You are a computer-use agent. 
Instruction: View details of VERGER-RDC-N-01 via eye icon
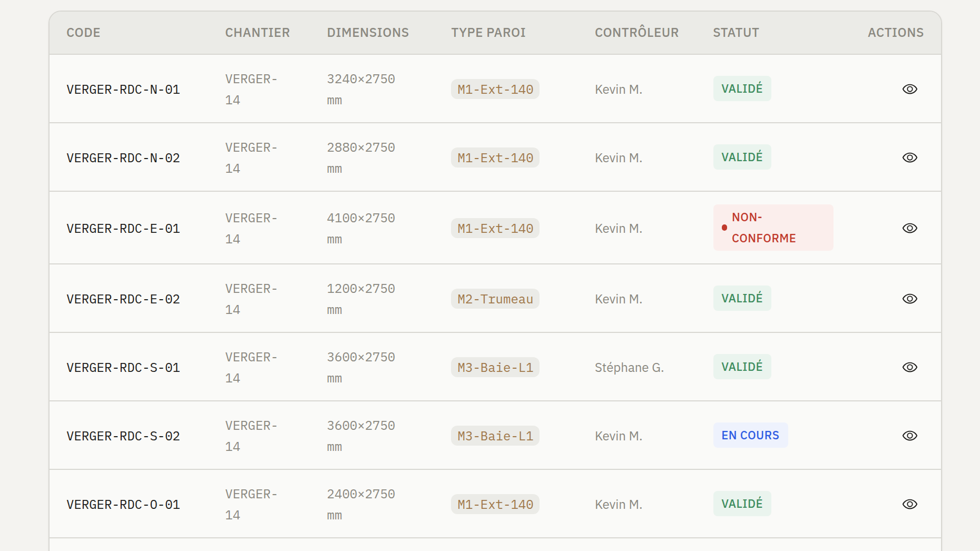tap(909, 89)
